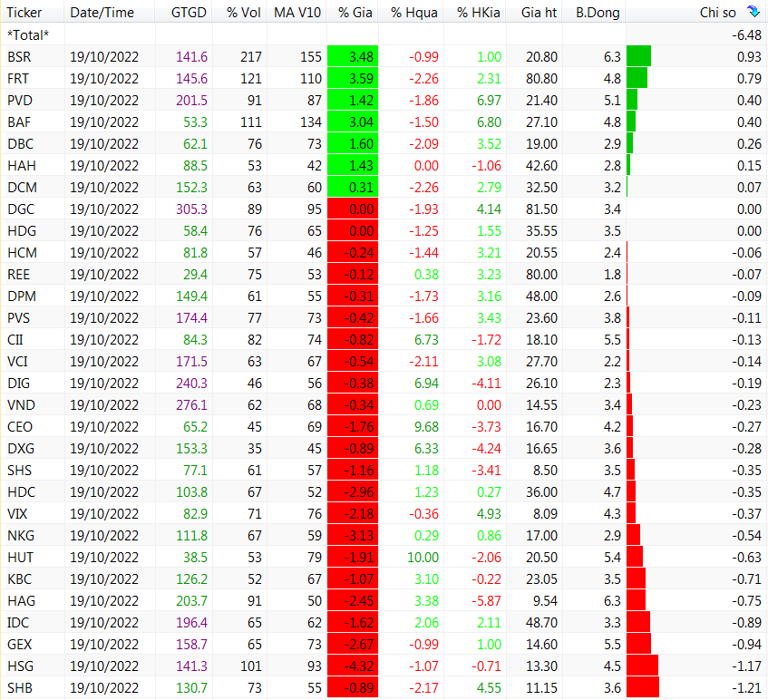
Task: Select ticker HAG
Action: pos(21,601)
